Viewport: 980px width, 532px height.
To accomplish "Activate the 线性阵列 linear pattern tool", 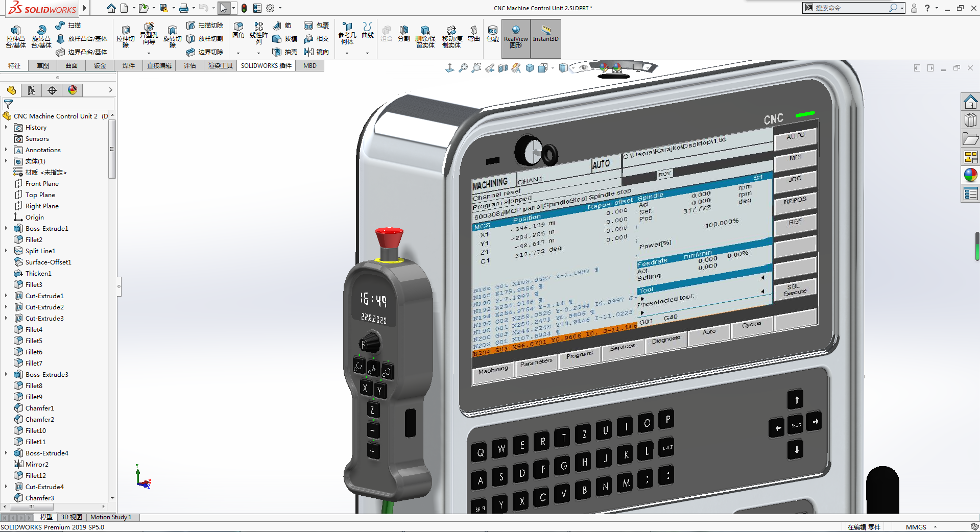I will 259,33.
